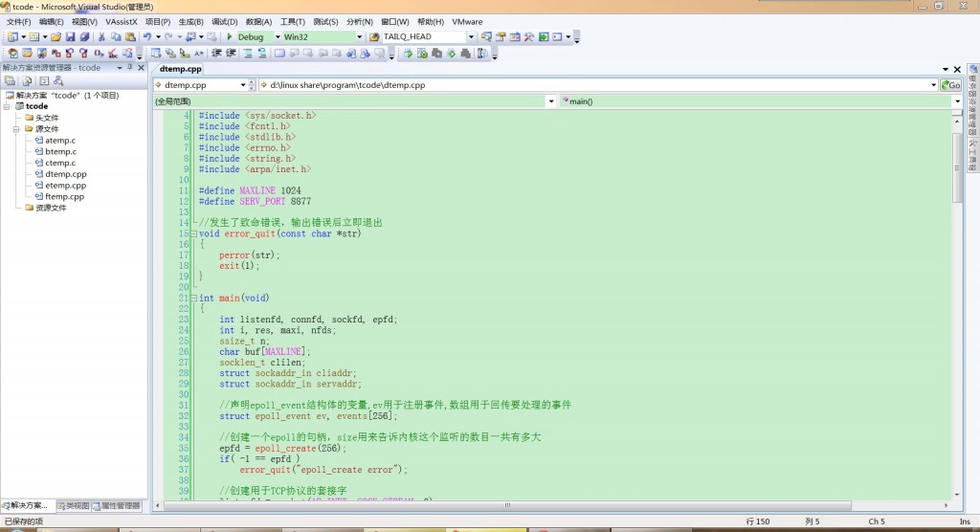This screenshot has width=980, height=532.
Task: Open the (全局范围) scope dropdown
Action: coord(550,101)
